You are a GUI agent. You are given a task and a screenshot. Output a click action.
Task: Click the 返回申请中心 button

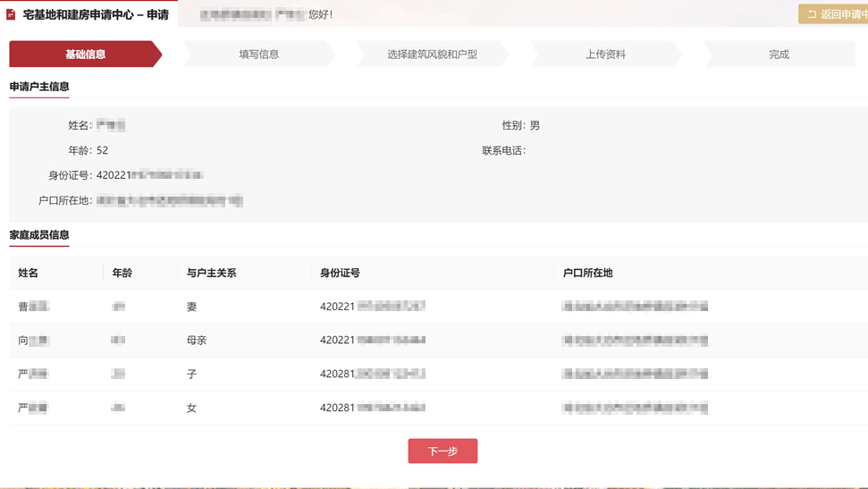tap(835, 14)
